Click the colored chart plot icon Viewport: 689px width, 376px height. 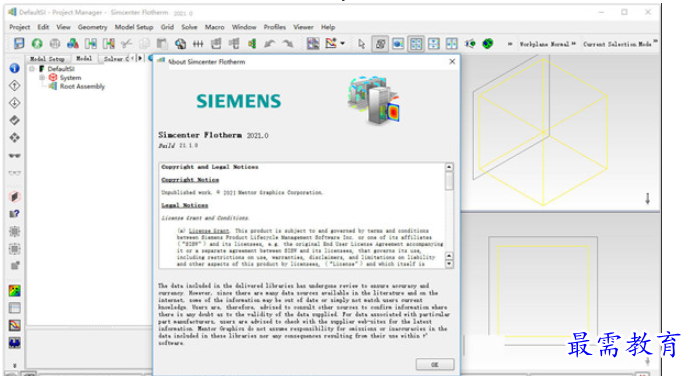(330, 43)
